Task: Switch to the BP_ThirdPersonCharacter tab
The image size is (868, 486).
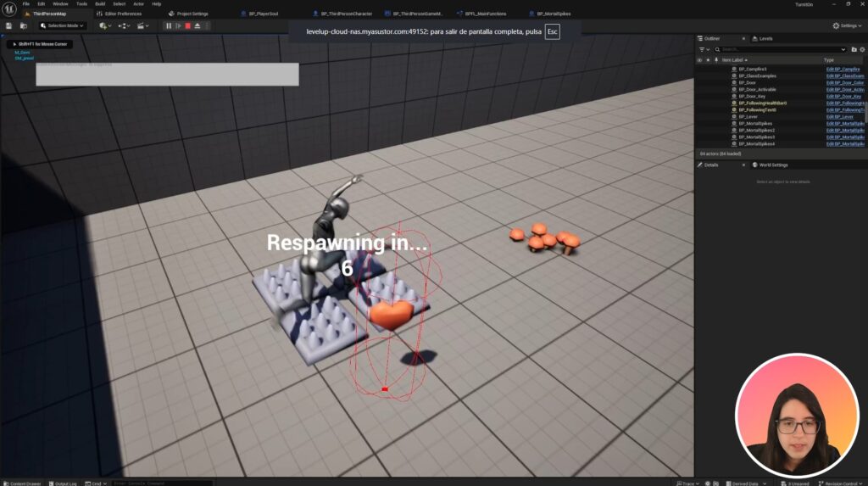Action: (x=342, y=14)
